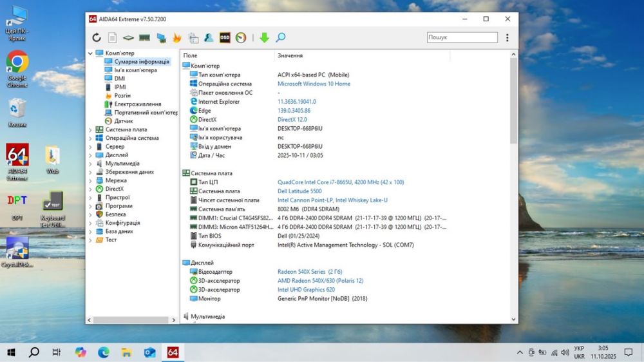Open Google Chrome desktop shortcut

[17, 69]
